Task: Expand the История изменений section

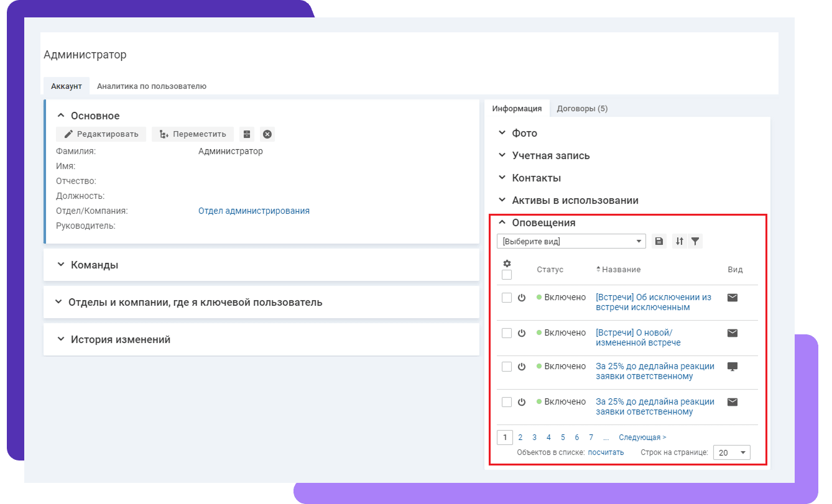Action: point(119,339)
